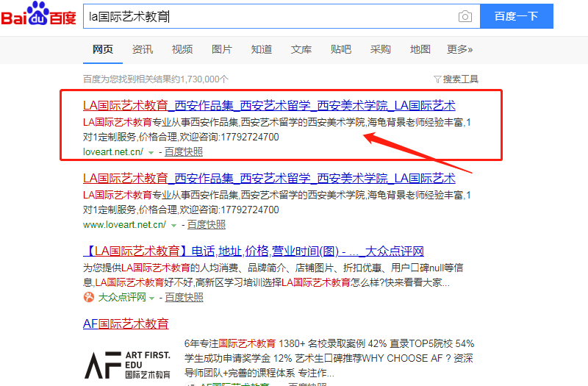Click the Baidu logo
The height and width of the screenshot is (386, 588).
38,15
